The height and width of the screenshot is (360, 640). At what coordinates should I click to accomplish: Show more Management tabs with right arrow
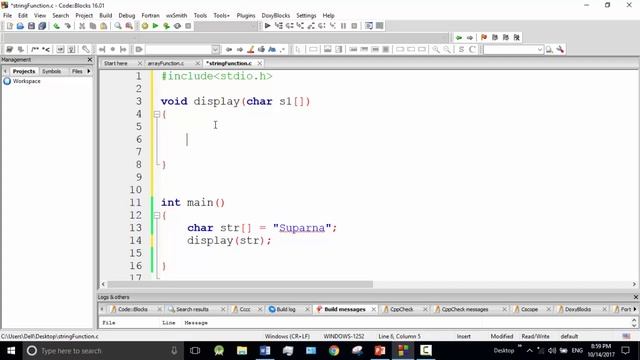89,71
